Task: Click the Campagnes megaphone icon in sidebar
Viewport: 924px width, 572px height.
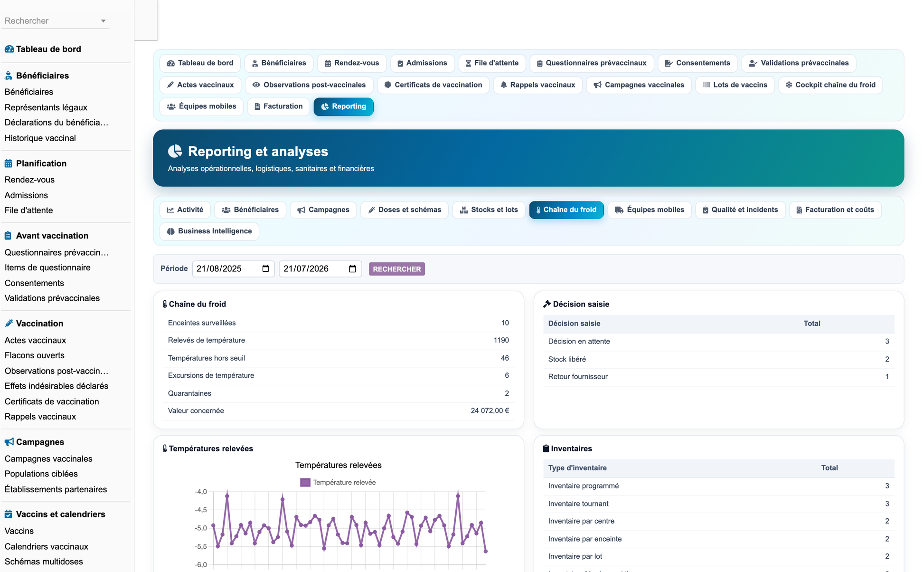Action: point(9,442)
